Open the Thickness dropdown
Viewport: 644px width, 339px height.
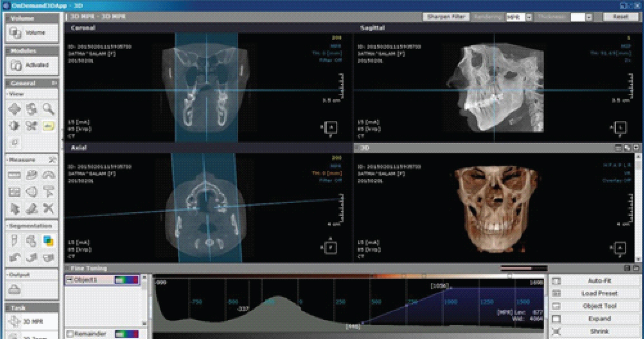[x=589, y=17]
